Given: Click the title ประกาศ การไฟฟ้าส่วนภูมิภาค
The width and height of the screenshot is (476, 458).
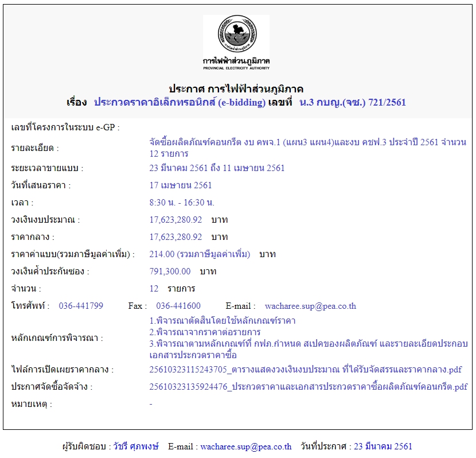Looking at the screenshot, I should click(236, 89).
